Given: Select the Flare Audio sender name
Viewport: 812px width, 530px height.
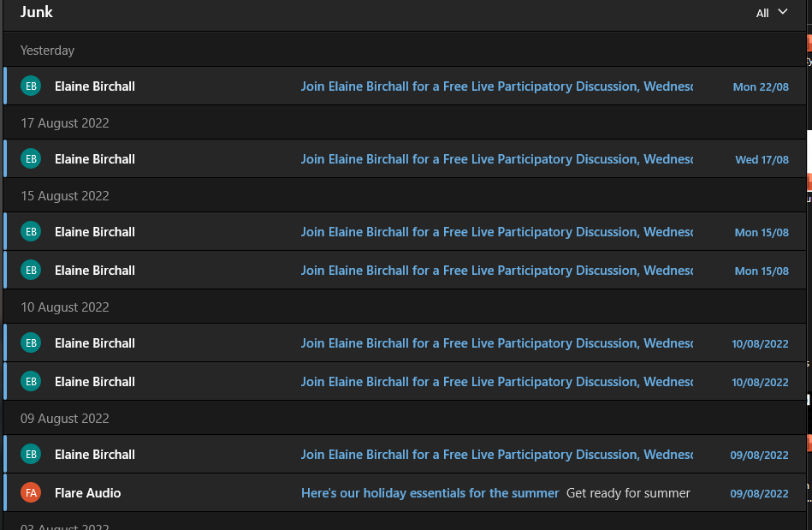Looking at the screenshot, I should [87, 493].
